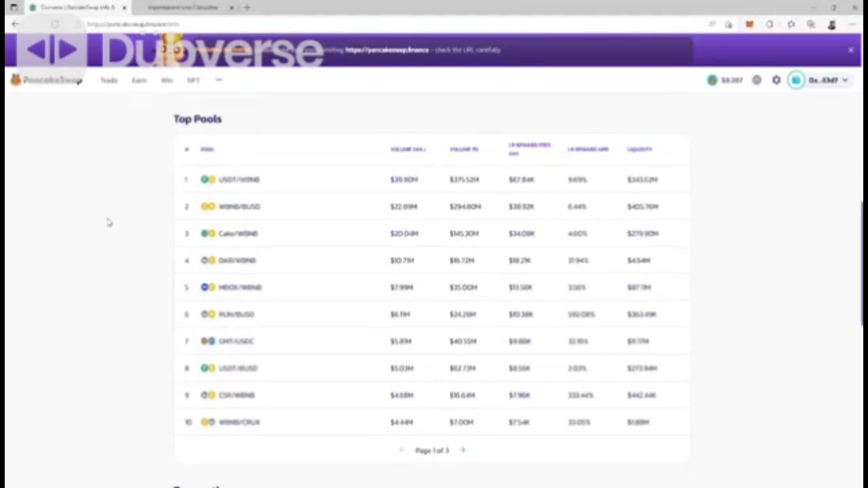Close the PancakeSwap Overview browser tab
The height and width of the screenshot is (488, 868).
(x=124, y=7)
